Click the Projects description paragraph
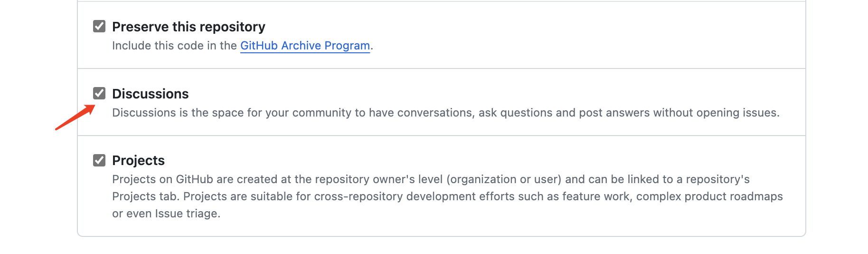Viewport: 868px width, 254px height. [x=447, y=196]
